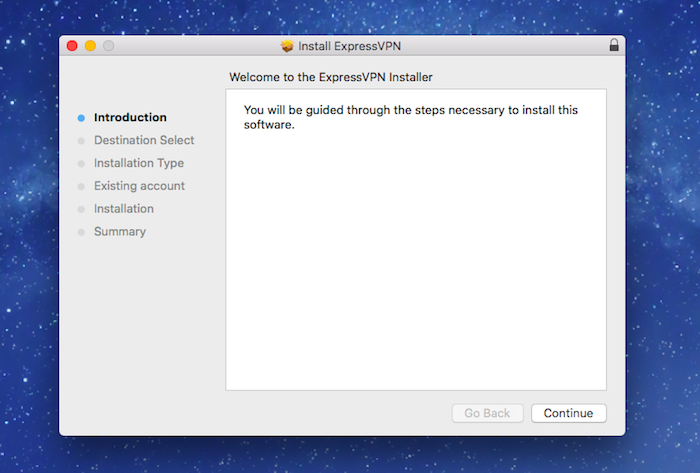The image size is (700, 473).
Task: Click the gray bullet beside Summary
Action: pyautogui.click(x=81, y=232)
